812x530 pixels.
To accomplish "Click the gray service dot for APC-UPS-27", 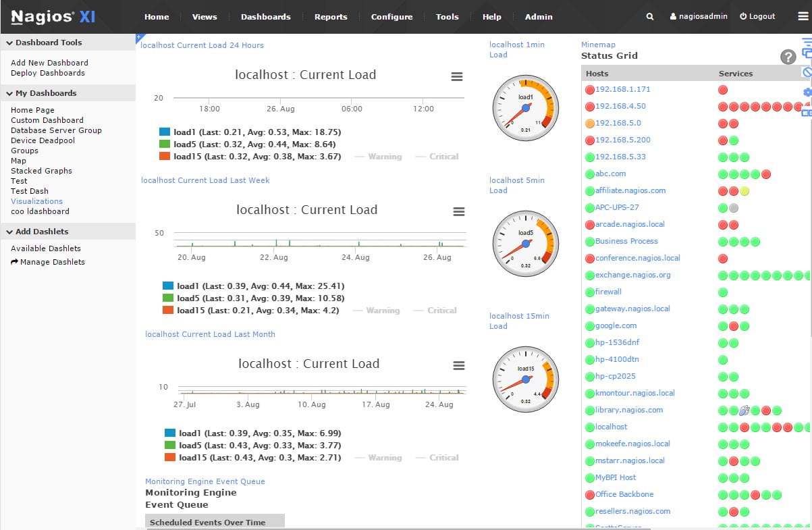I will 734,208.
